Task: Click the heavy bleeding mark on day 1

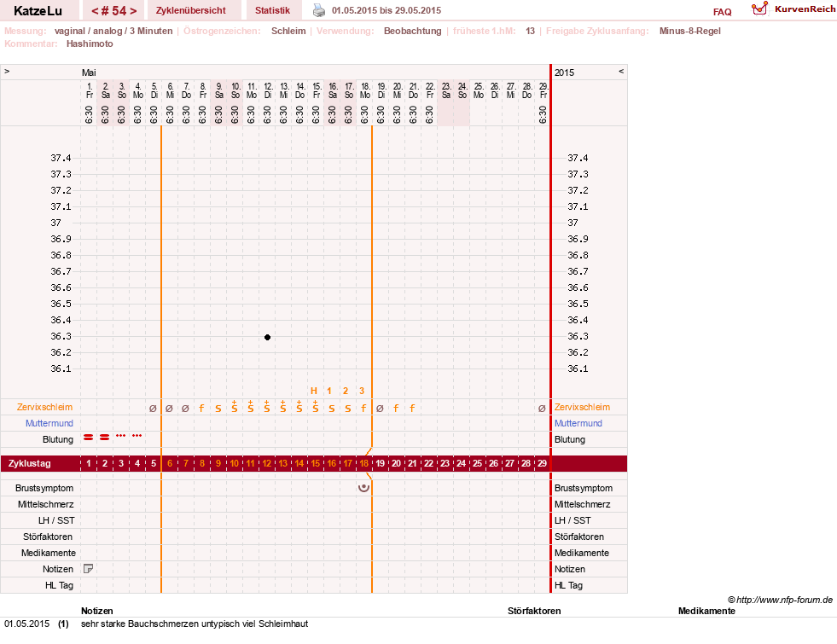Action: pos(89,438)
